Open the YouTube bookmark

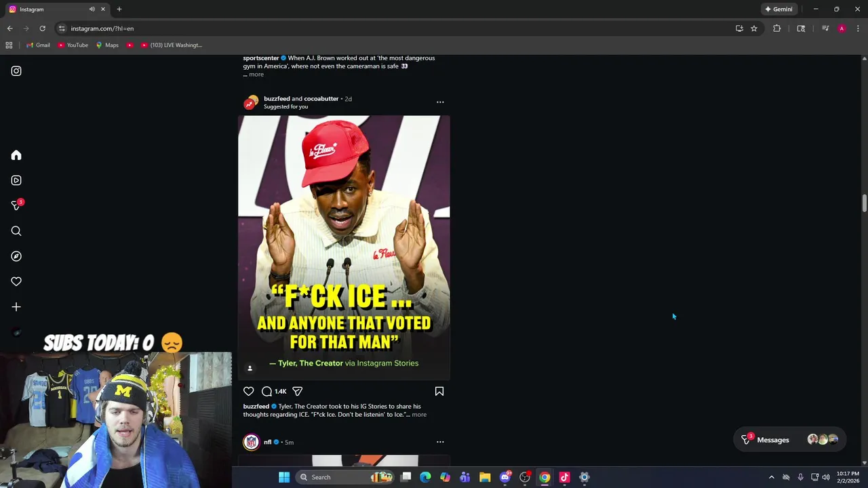pos(73,45)
